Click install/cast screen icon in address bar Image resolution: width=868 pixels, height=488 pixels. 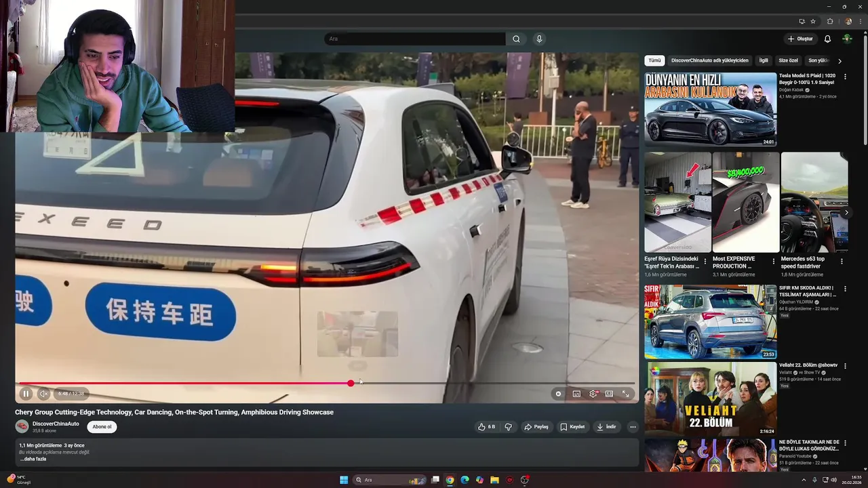pyautogui.click(x=802, y=21)
